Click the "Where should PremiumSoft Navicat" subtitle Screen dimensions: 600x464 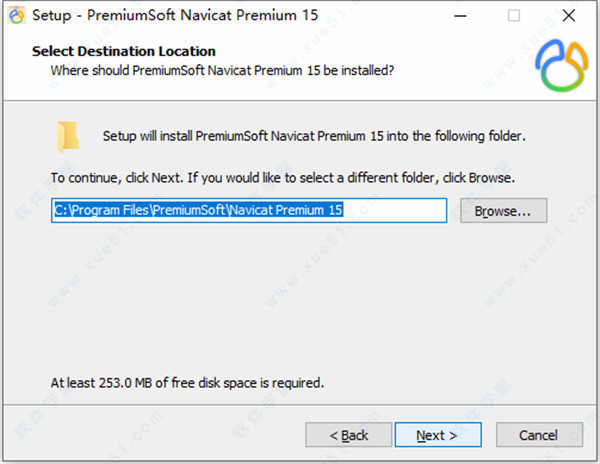tap(222, 70)
